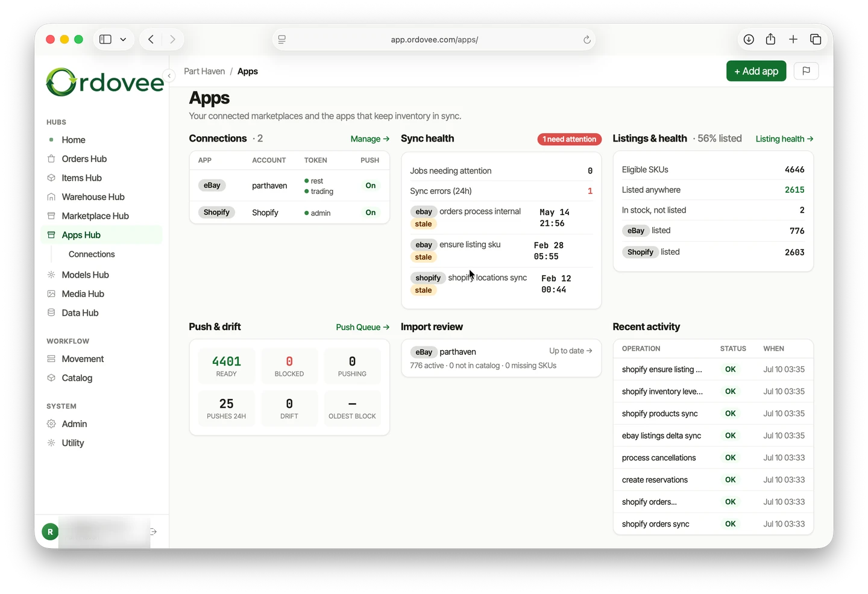Click the 1 need attention badge
The width and height of the screenshot is (868, 594).
(x=570, y=139)
